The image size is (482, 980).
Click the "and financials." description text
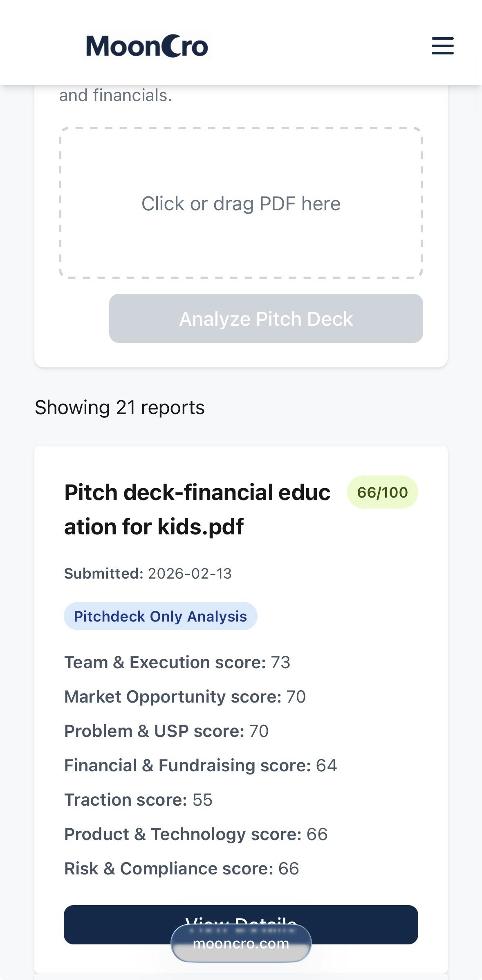pyautogui.click(x=116, y=95)
